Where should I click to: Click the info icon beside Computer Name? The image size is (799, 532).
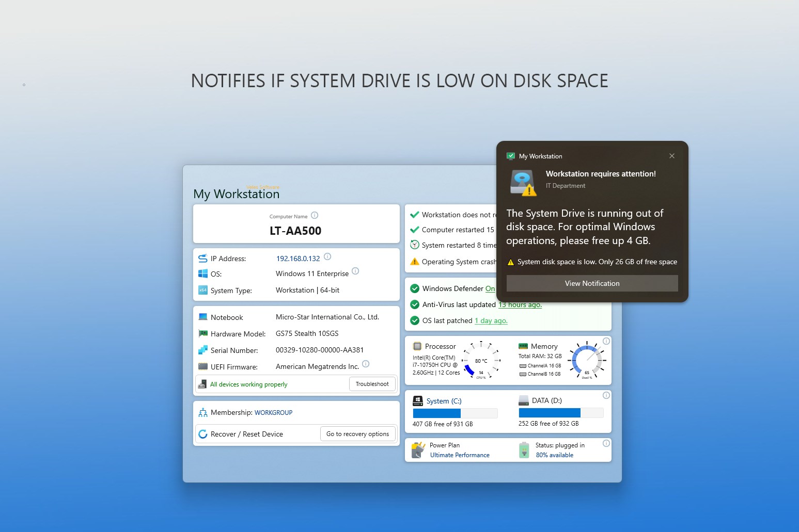(x=315, y=215)
